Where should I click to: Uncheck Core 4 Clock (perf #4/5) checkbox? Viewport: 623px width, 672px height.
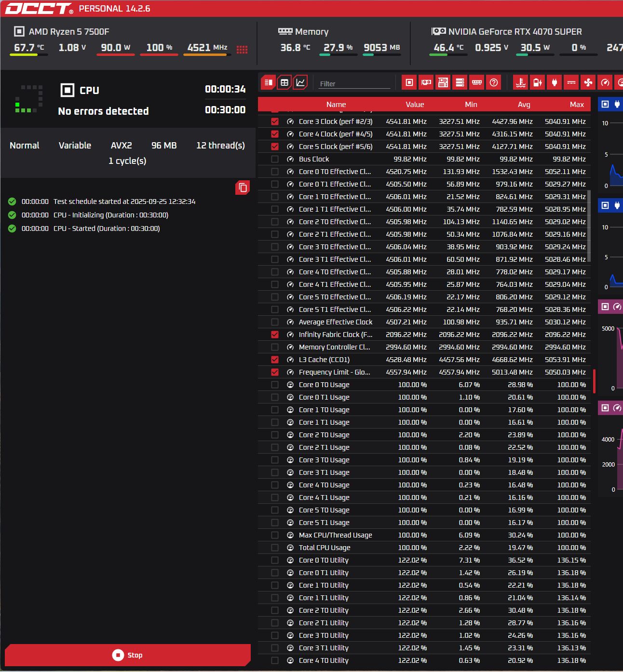pos(275,134)
